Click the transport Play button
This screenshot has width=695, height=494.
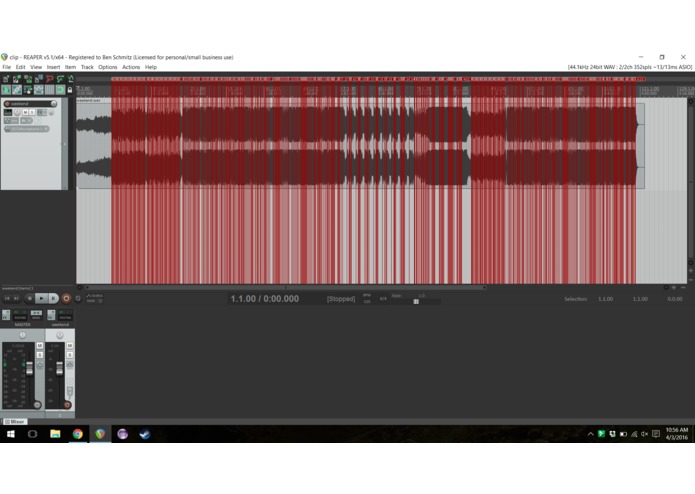point(42,299)
